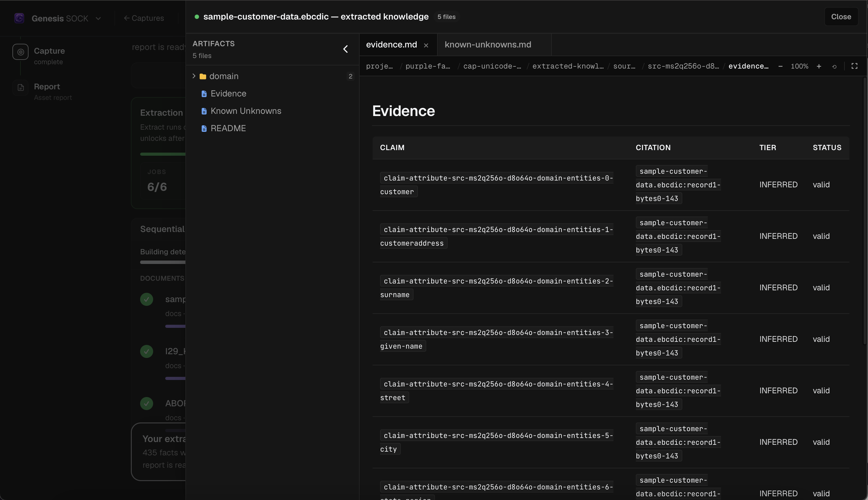The width and height of the screenshot is (868, 500).
Task: Click the Evidence document heading
Action: 403,111
